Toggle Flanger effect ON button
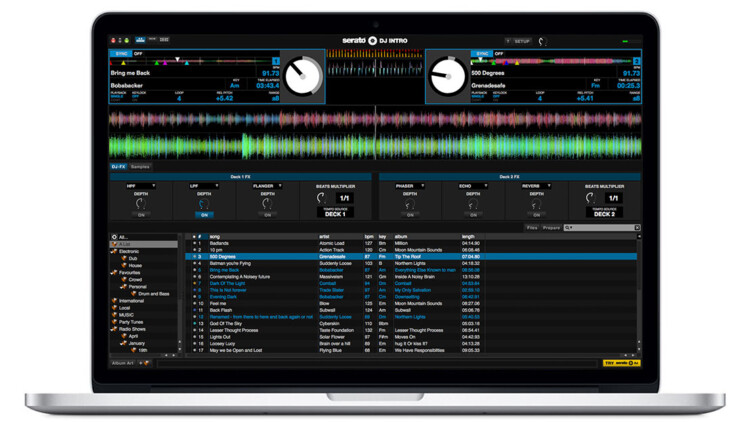 tap(267, 215)
